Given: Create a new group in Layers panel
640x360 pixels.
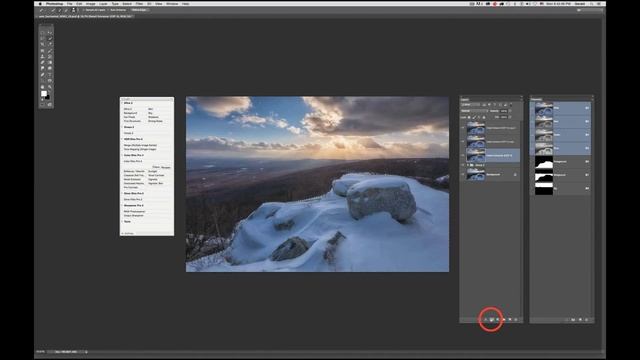Looking at the screenshot, I should tap(504, 320).
